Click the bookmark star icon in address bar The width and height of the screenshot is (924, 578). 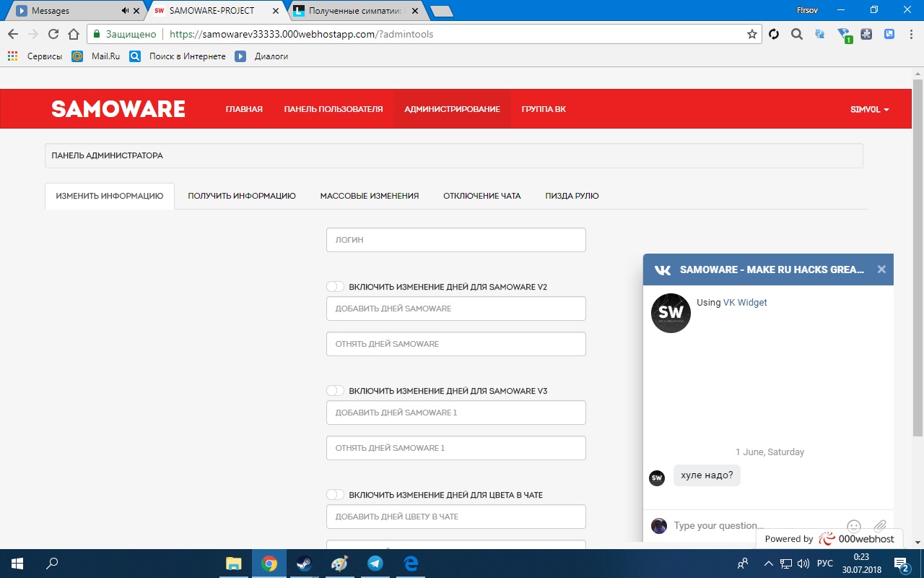[751, 34]
